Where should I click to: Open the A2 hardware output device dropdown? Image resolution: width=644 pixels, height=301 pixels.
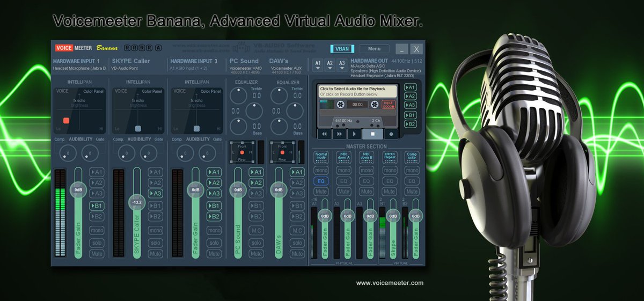330,65
